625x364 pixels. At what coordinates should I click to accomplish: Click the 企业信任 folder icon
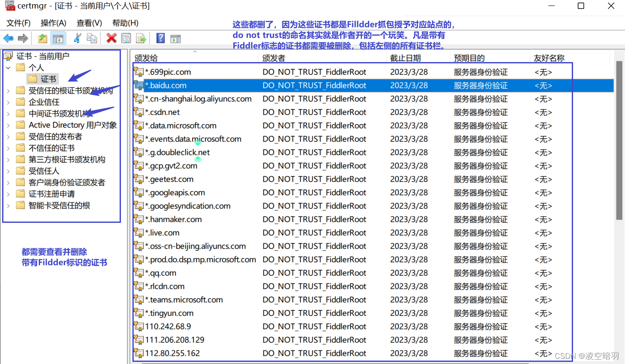[20, 102]
